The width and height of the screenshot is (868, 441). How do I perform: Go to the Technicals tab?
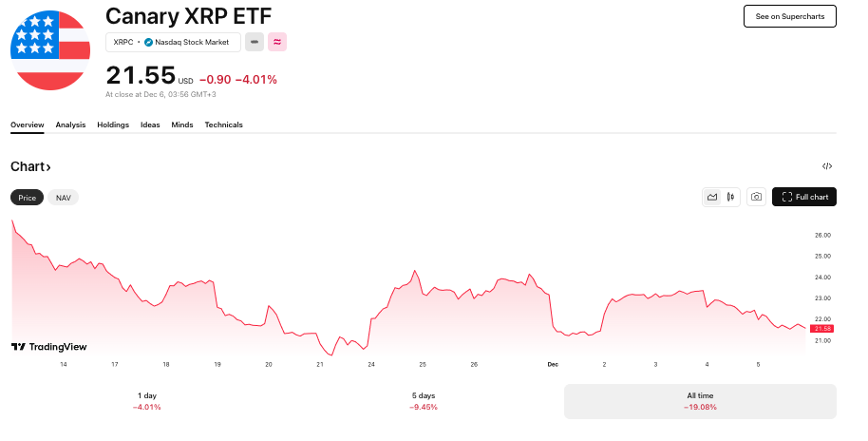point(223,125)
